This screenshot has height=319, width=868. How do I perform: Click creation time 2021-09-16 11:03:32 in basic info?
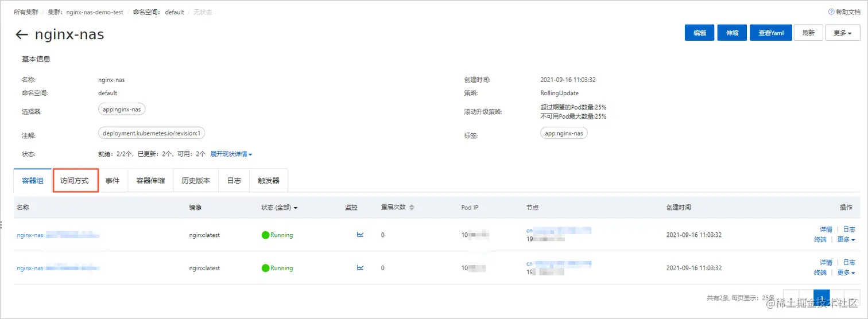pos(568,80)
